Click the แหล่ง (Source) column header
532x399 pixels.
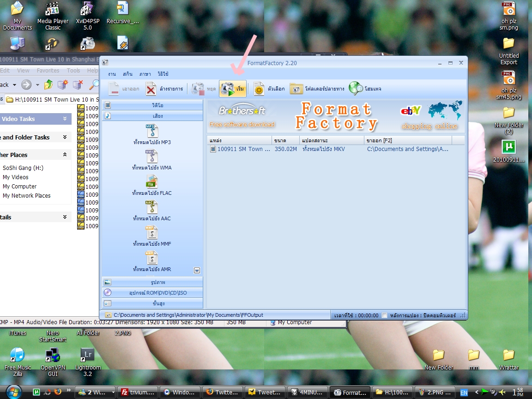click(x=240, y=140)
